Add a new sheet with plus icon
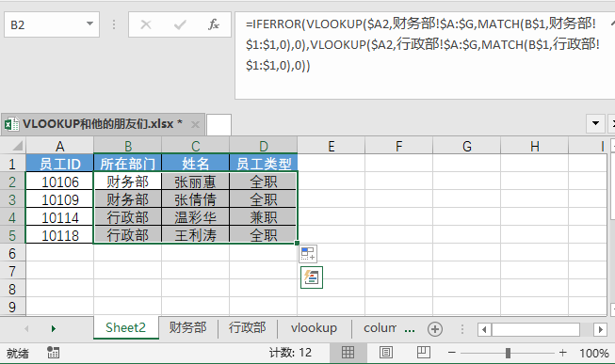Screen dimensions: 615x364 [435, 329]
